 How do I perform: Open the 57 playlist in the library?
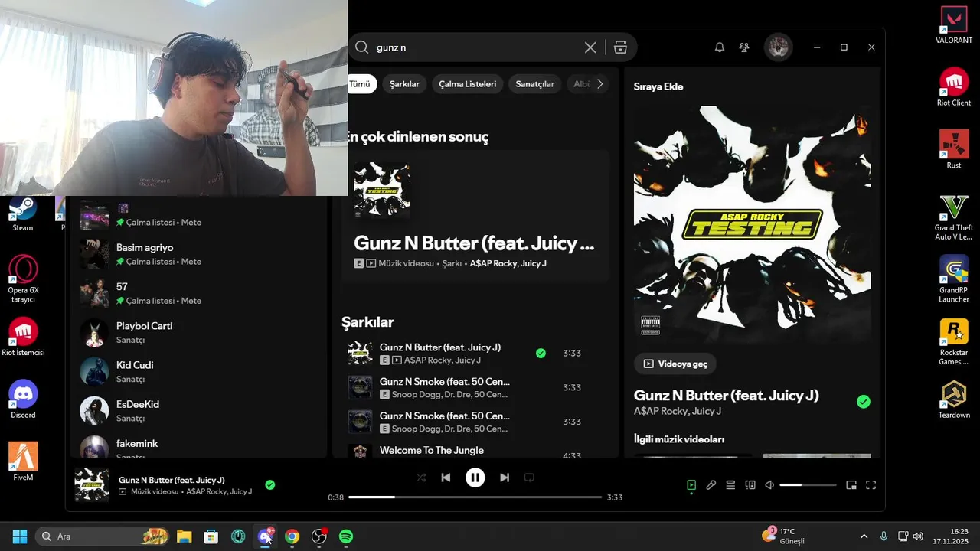pos(199,293)
